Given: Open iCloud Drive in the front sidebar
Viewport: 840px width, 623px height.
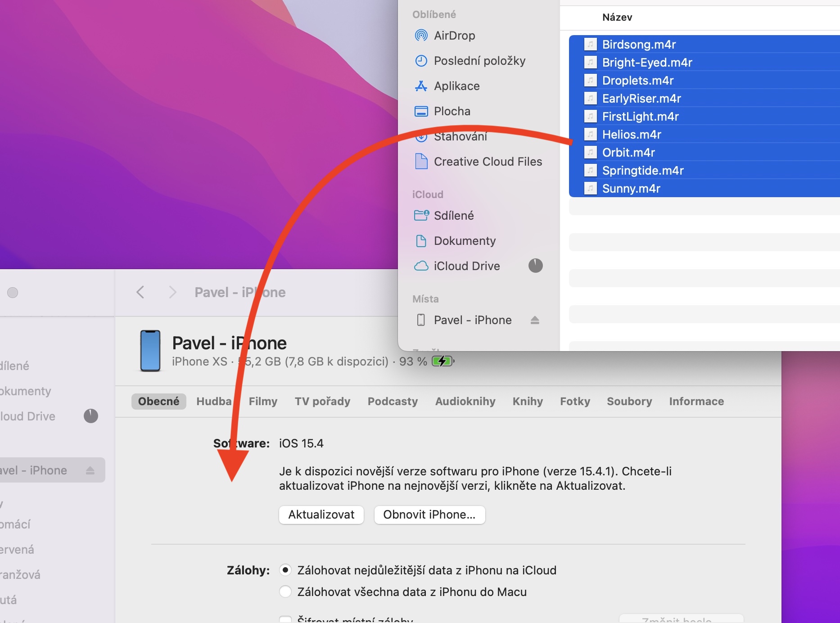Looking at the screenshot, I should tap(467, 266).
